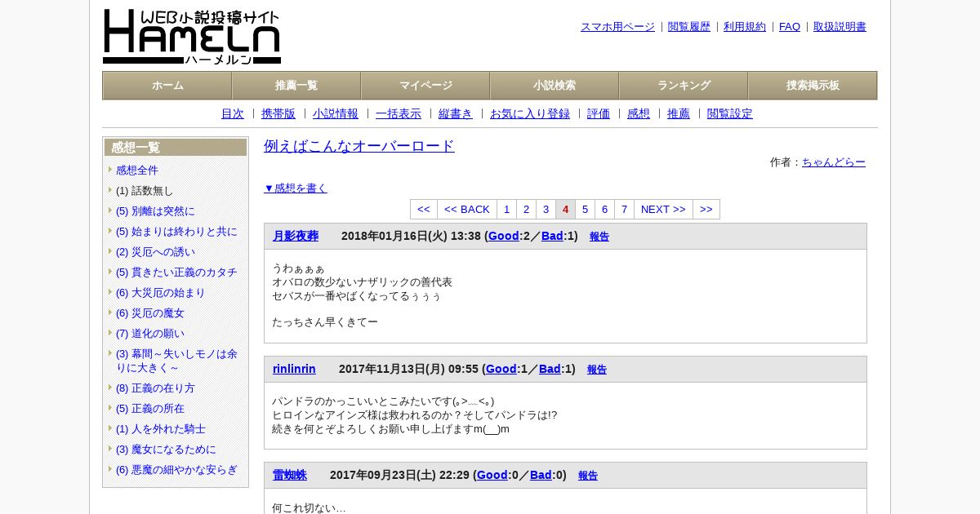
Task: Go to comments page 5
Action: coord(585,210)
